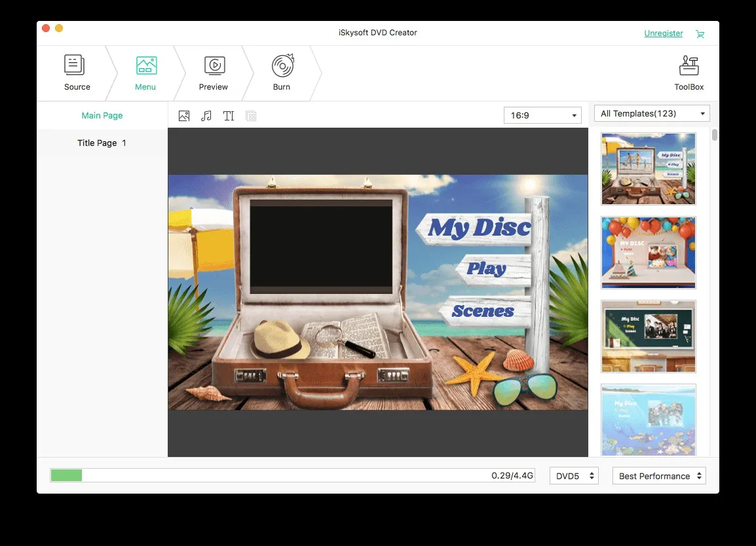The height and width of the screenshot is (546, 756).
Task: Click the Play text in menu preview
Action: pyautogui.click(x=489, y=269)
